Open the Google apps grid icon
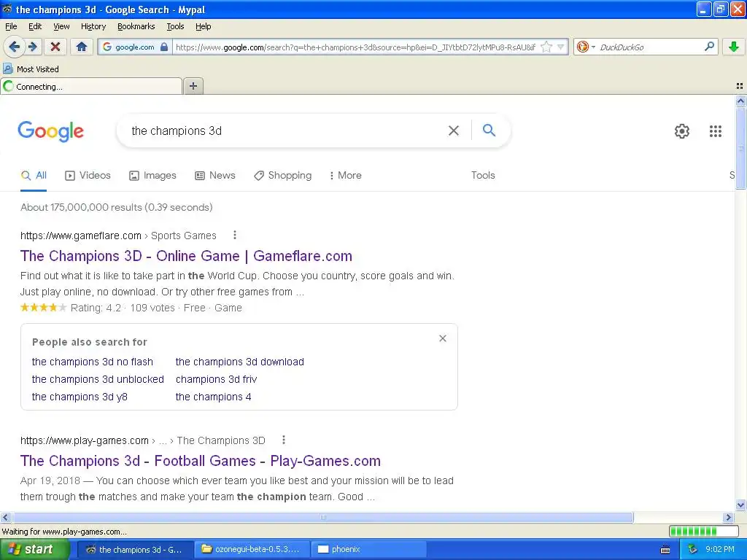The width and height of the screenshot is (747, 560). tap(715, 131)
